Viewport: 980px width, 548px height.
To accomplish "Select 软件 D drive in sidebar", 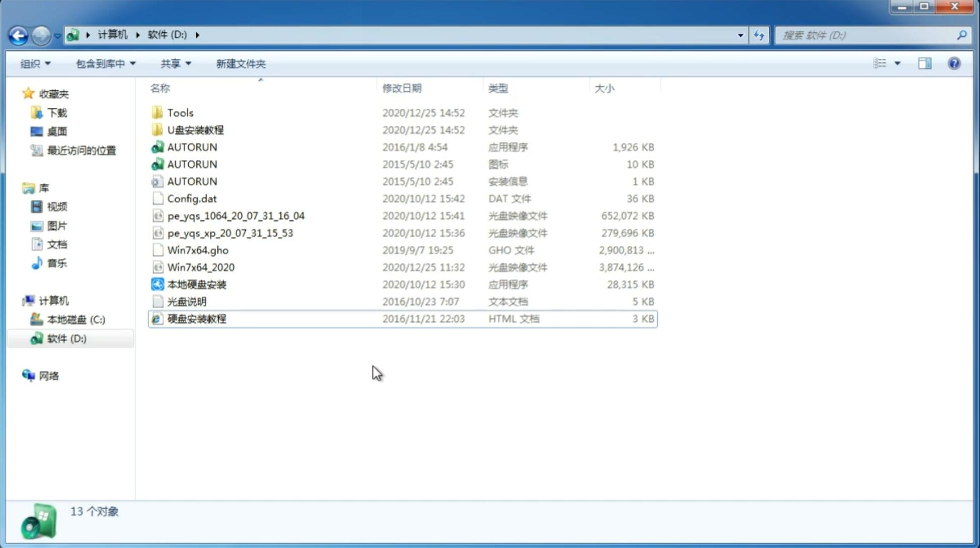I will pos(66,338).
